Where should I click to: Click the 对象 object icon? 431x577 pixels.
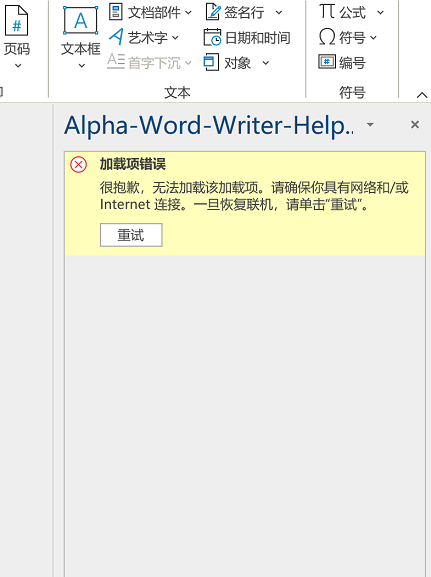point(211,62)
